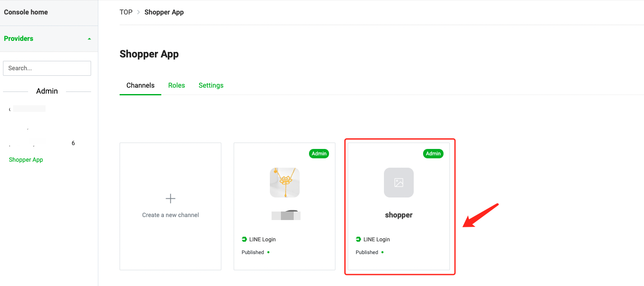
Task: Go to Console home
Action: point(26,12)
